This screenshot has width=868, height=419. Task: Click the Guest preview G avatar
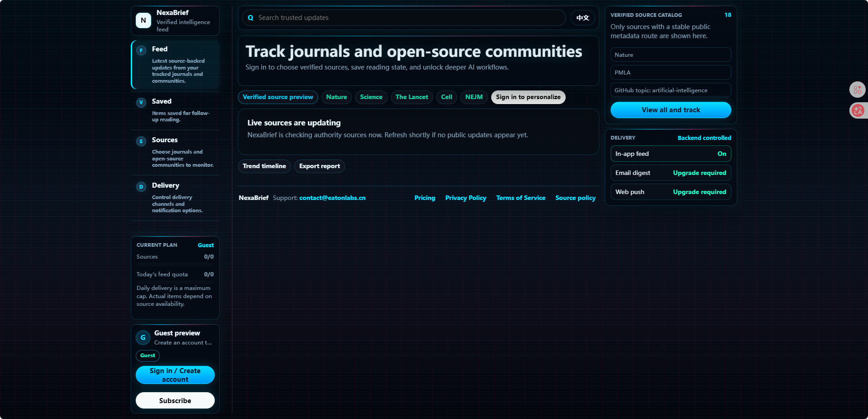(x=143, y=338)
